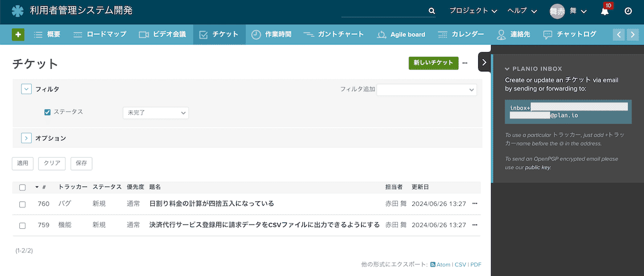Toggle the ステータス filter checkbox
The height and width of the screenshot is (276, 644).
[x=47, y=113]
